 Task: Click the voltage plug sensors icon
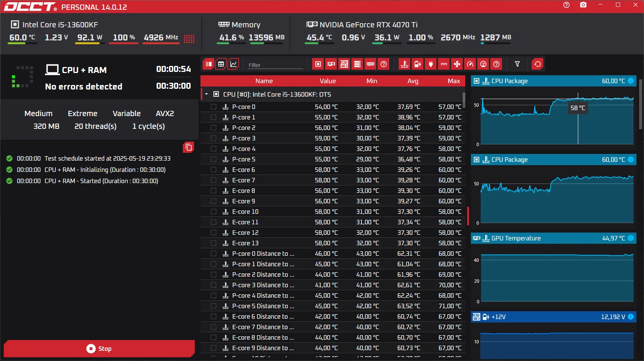pyautogui.click(x=430, y=64)
